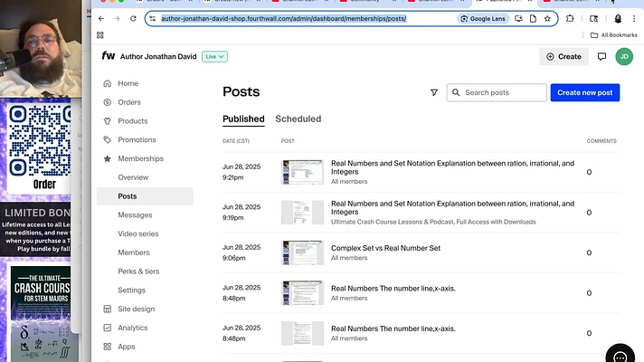Click the Home house icon
This screenshot has width=644, height=362.
pos(108,83)
